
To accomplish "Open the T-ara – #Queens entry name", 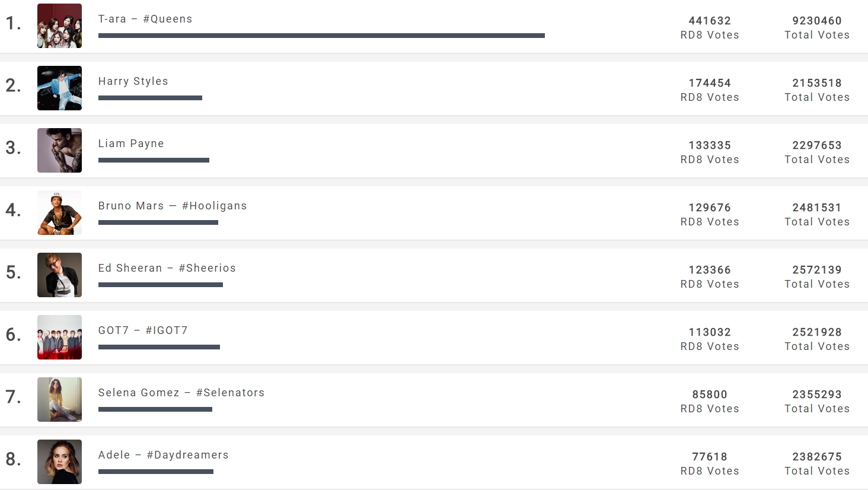I will (145, 19).
